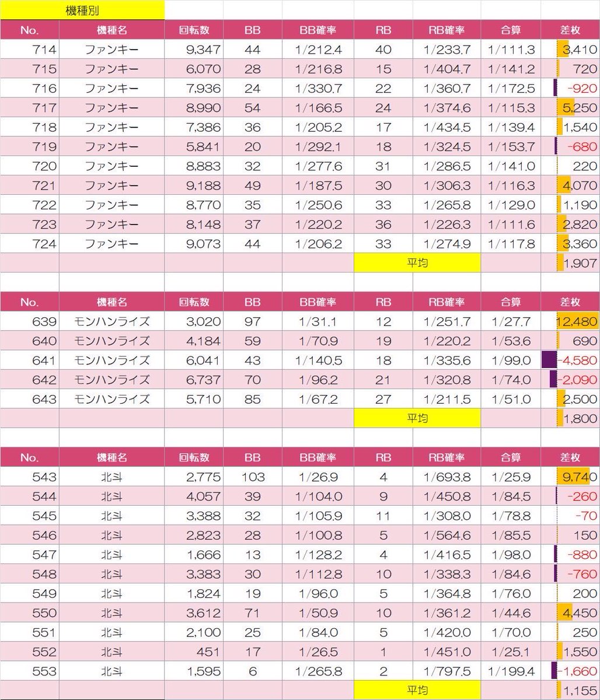Image resolution: width=600 pixels, height=700 pixels.
Task: Click the モンハンライズ name in row 643
Action: coord(111,399)
